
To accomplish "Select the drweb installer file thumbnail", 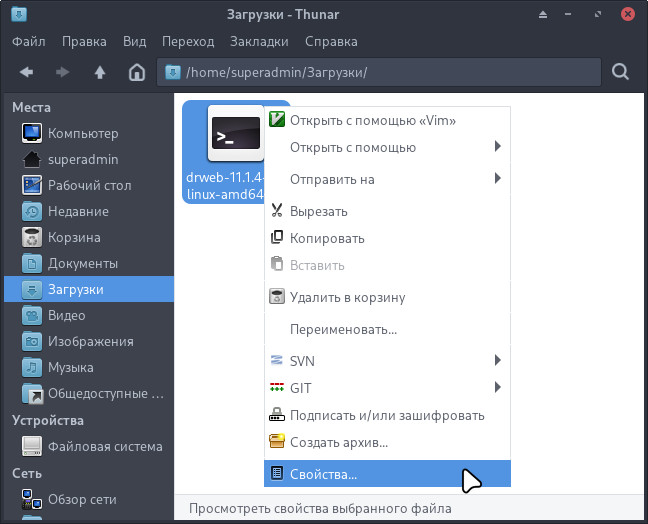I will 236,133.
